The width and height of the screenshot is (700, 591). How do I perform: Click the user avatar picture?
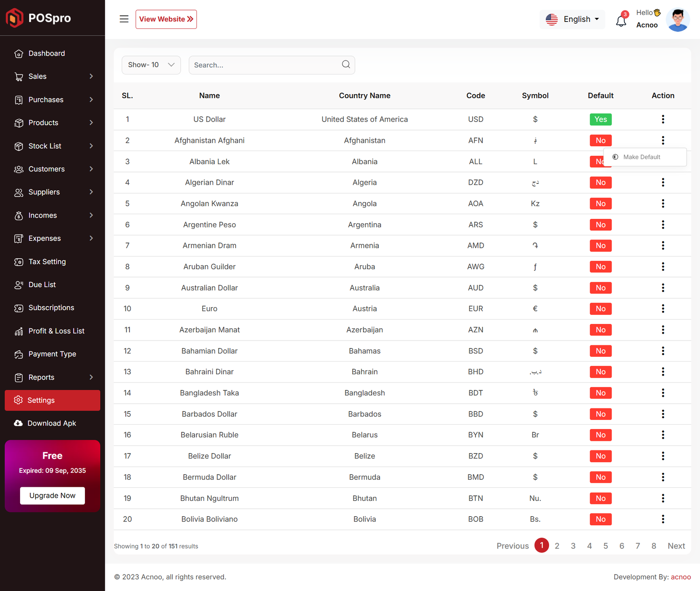677,20
